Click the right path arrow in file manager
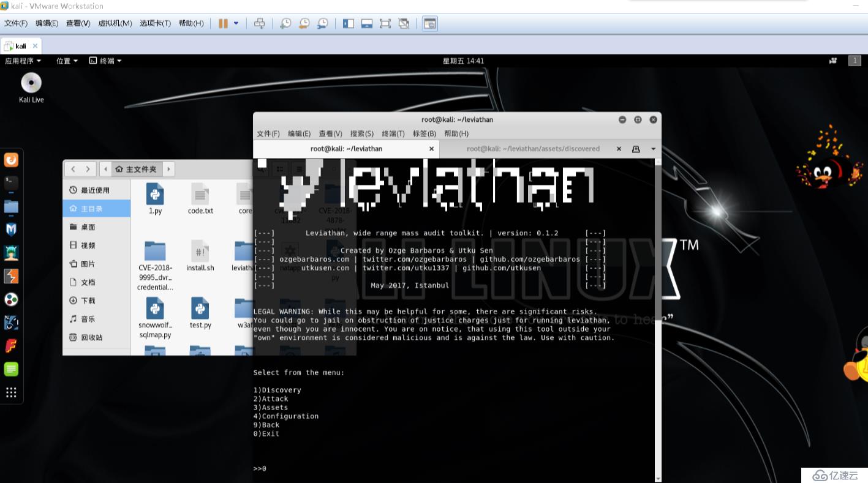Image resolution: width=868 pixels, height=483 pixels. (x=168, y=169)
